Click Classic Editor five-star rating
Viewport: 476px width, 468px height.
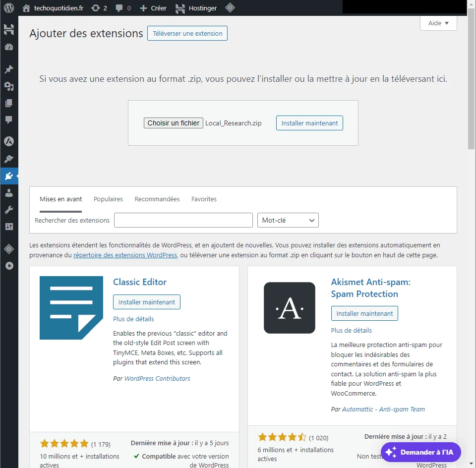coord(64,444)
